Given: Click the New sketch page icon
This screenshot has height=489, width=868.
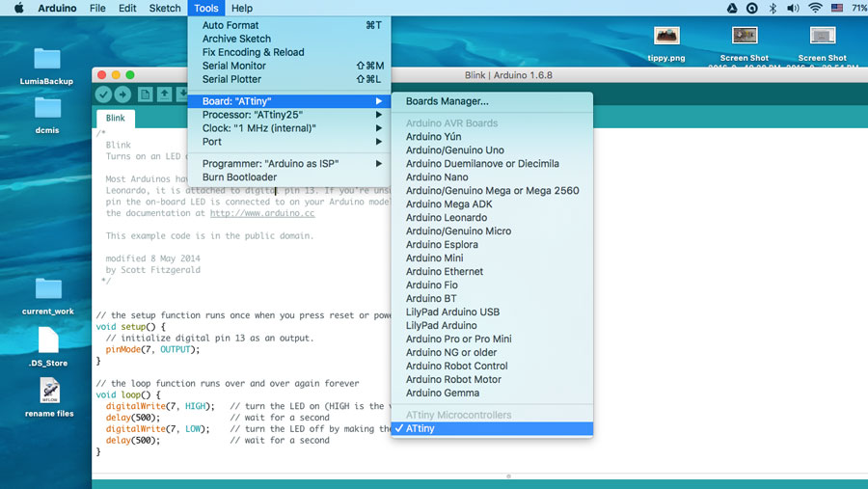Looking at the screenshot, I should tap(145, 95).
